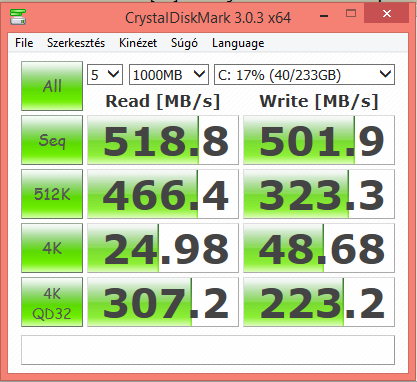
Task: Start the 4K benchmark test
Action: 52,248
